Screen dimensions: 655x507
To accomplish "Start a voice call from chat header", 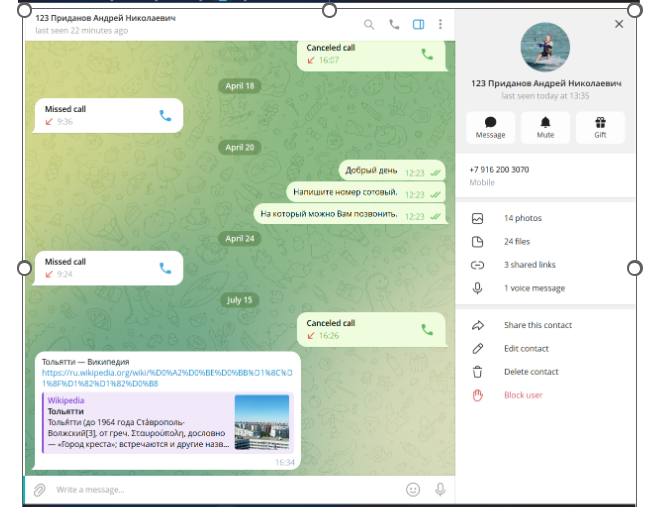I will coord(394,24).
